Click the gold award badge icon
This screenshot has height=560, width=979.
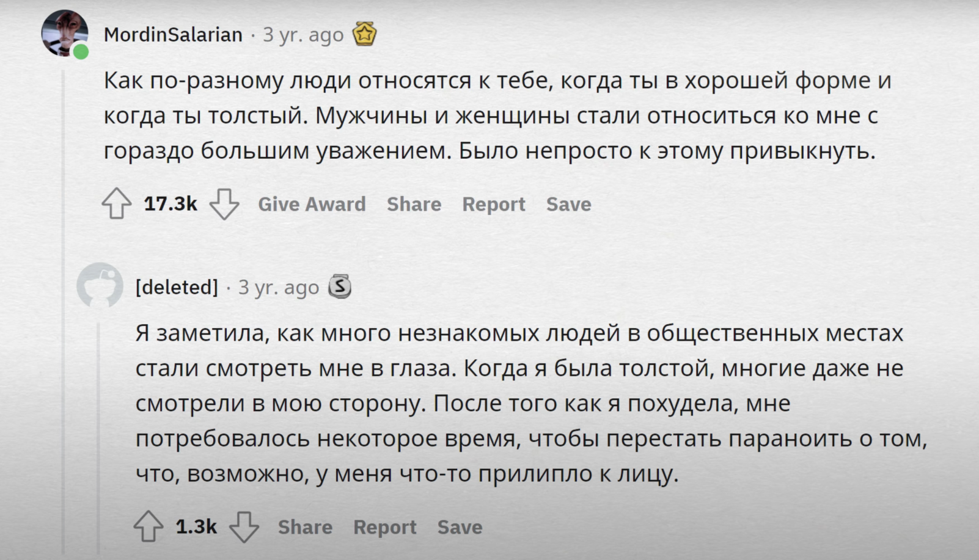coord(364,34)
